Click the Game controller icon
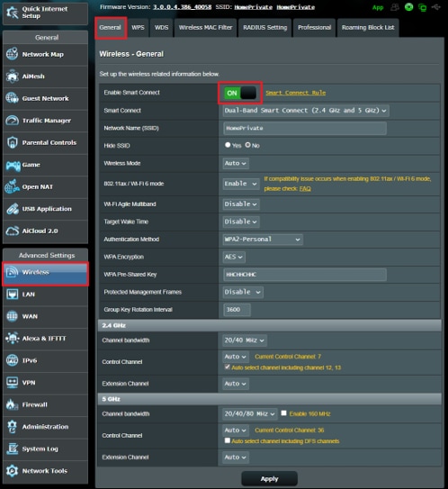Screen dimensions: 448x489 click(x=13, y=166)
